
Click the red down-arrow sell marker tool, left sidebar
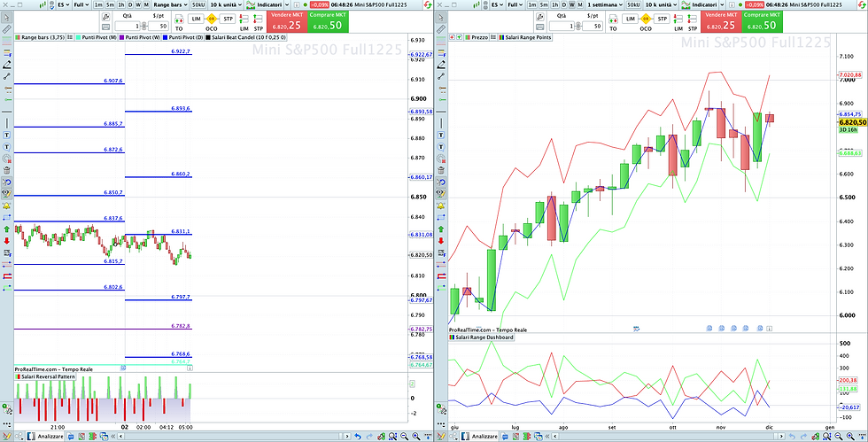tap(7, 240)
